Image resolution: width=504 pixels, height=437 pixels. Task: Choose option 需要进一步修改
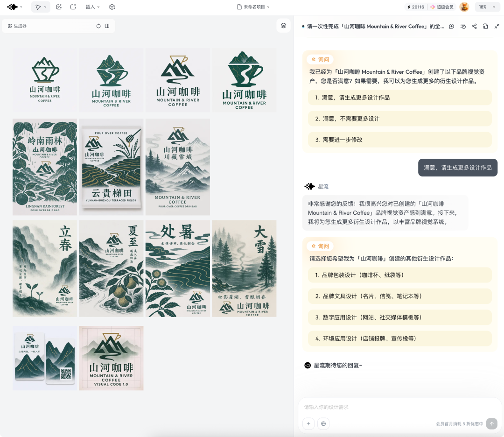pos(399,140)
